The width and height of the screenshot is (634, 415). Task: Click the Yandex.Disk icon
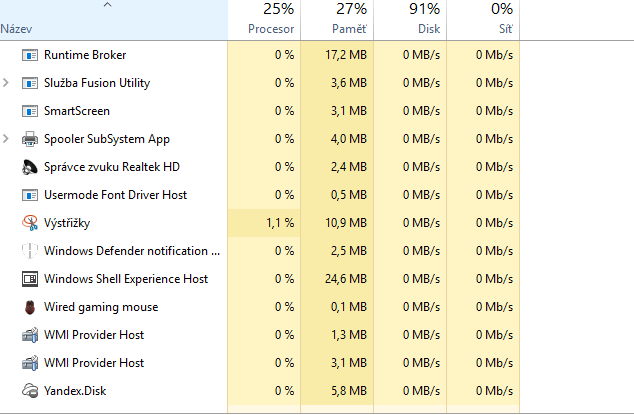(29, 391)
